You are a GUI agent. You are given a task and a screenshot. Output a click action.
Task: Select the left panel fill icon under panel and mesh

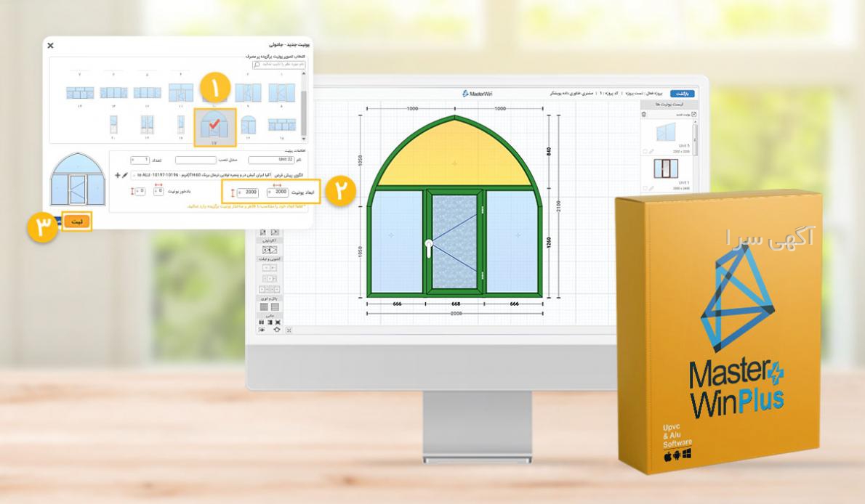pyautogui.click(x=264, y=306)
